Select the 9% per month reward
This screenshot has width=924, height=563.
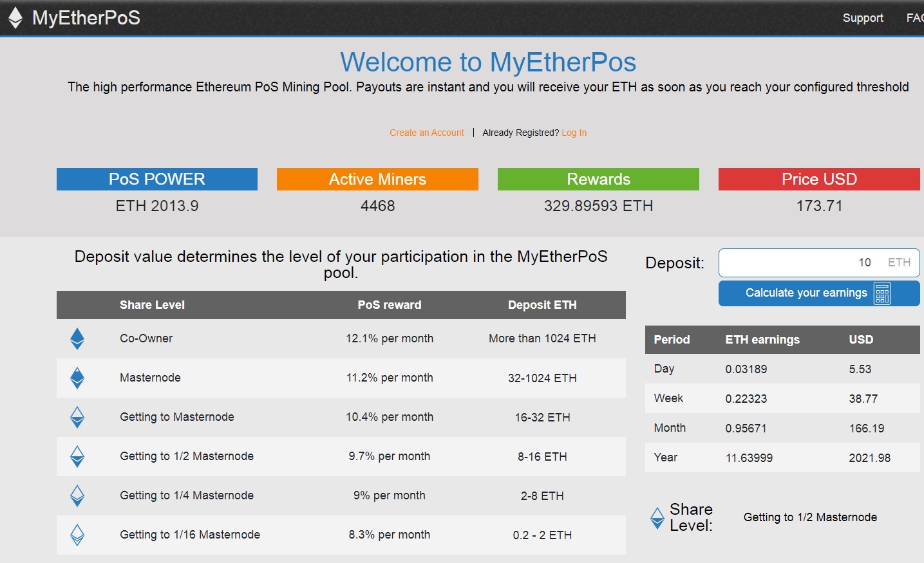click(x=390, y=495)
